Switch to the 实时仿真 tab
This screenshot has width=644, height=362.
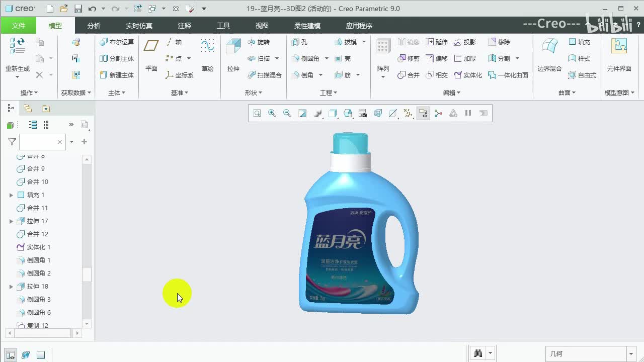[x=139, y=26]
